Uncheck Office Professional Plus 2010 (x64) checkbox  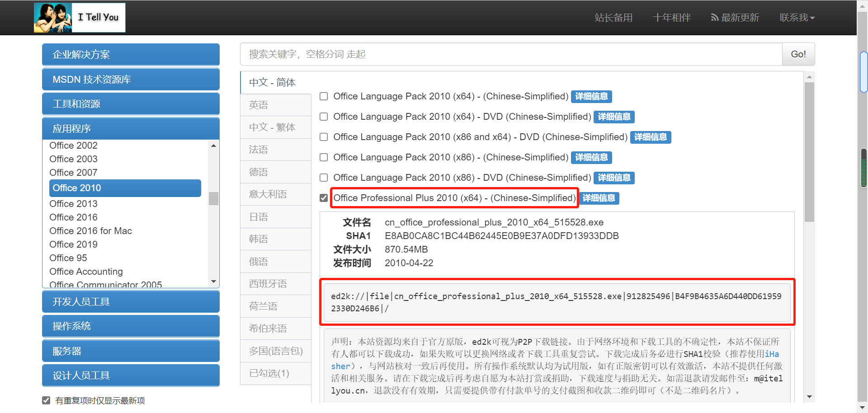[324, 198]
